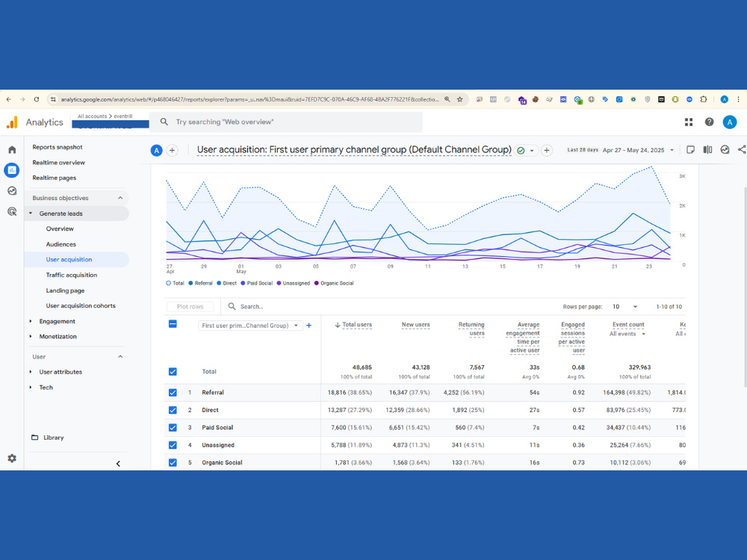Open the Help question mark icon
This screenshot has width=747, height=560.
click(709, 122)
